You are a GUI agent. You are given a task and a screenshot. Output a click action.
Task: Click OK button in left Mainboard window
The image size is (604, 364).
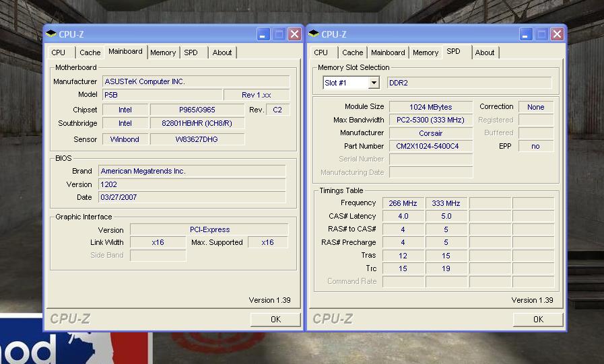coord(275,320)
